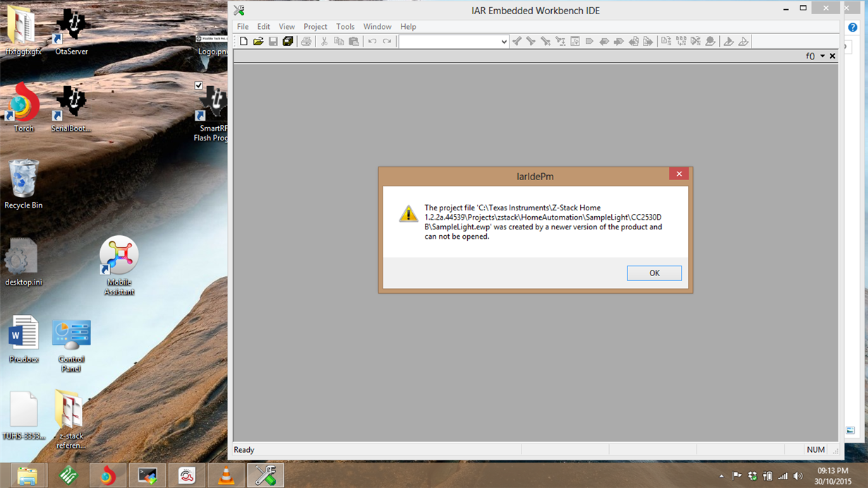
Task: Create a new document from the toolbar
Action: pos(243,42)
